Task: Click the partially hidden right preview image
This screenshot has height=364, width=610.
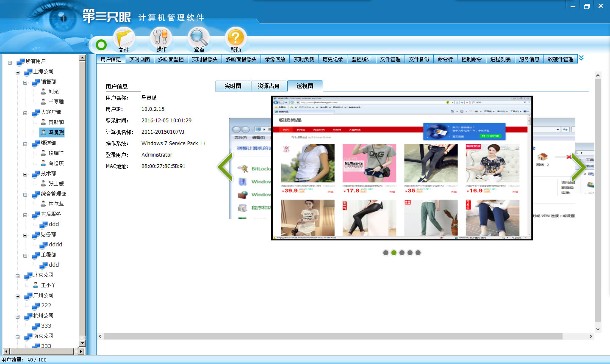Action: click(554, 168)
